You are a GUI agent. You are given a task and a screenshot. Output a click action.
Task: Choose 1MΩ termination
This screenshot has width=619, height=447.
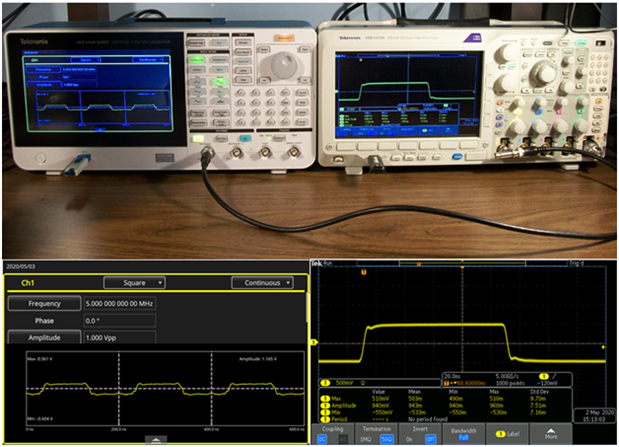(x=366, y=439)
